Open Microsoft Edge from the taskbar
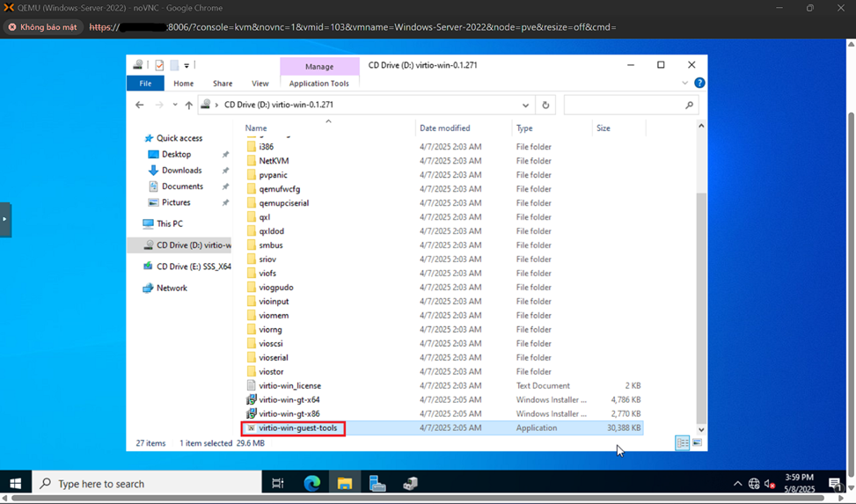The height and width of the screenshot is (504, 856). 311,484
